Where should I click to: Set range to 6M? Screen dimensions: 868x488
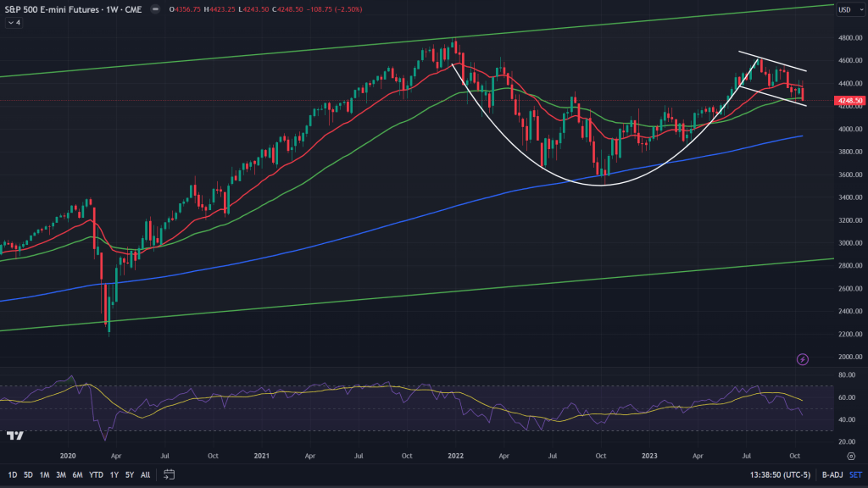[77, 474]
